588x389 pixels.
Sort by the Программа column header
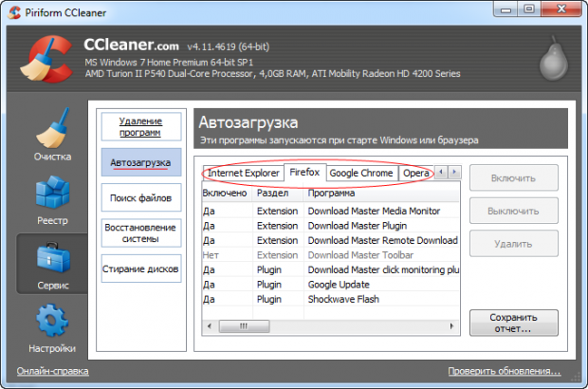tap(381, 194)
